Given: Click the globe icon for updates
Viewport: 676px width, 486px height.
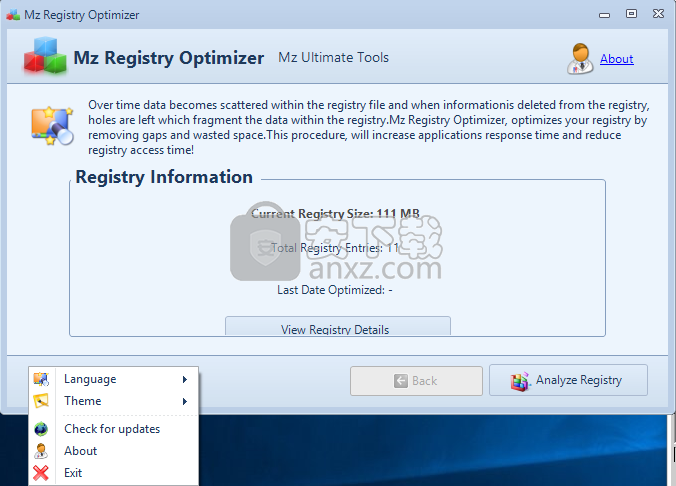Looking at the screenshot, I should tap(41, 429).
